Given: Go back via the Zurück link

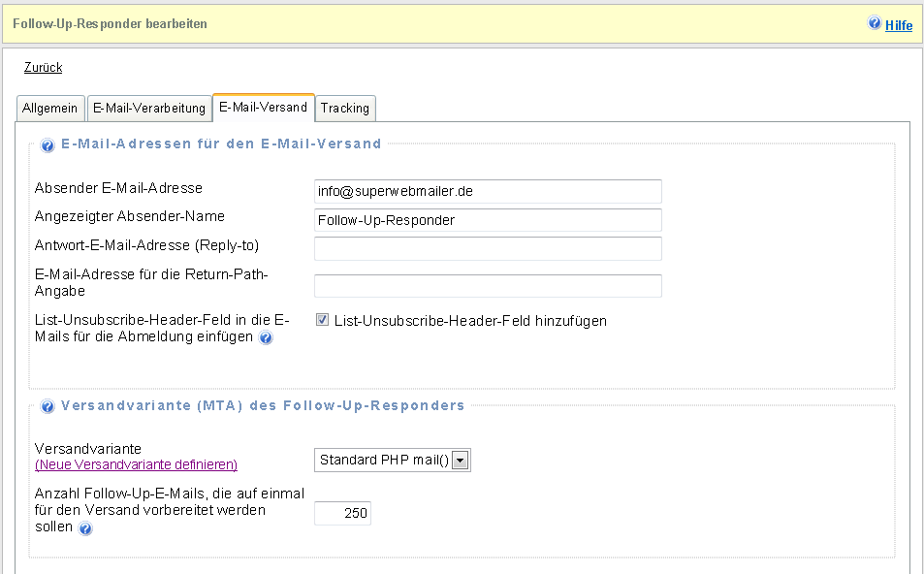Looking at the screenshot, I should pos(43,68).
